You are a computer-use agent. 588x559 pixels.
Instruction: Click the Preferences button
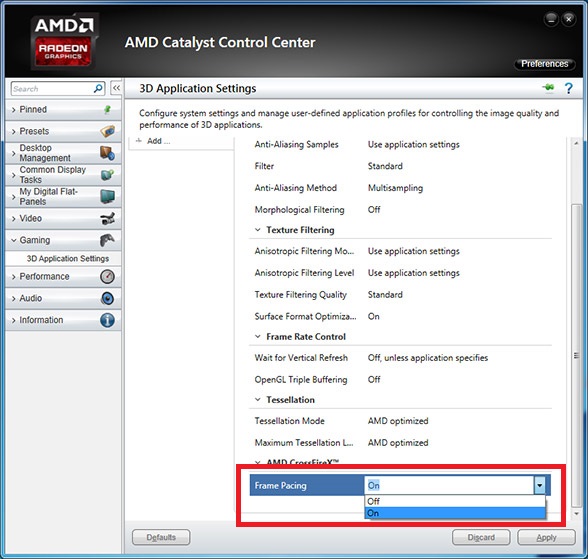pyautogui.click(x=544, y=64)
